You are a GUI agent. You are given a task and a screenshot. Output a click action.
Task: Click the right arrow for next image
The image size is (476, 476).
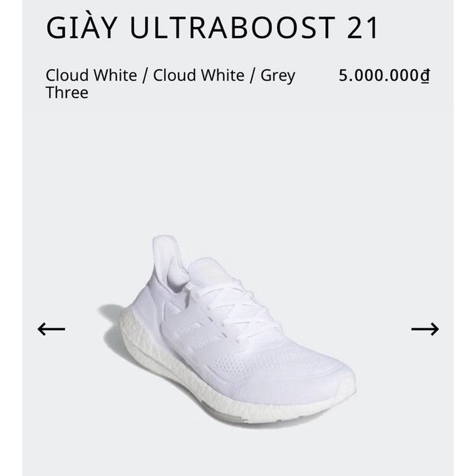[x=425, y=328]
